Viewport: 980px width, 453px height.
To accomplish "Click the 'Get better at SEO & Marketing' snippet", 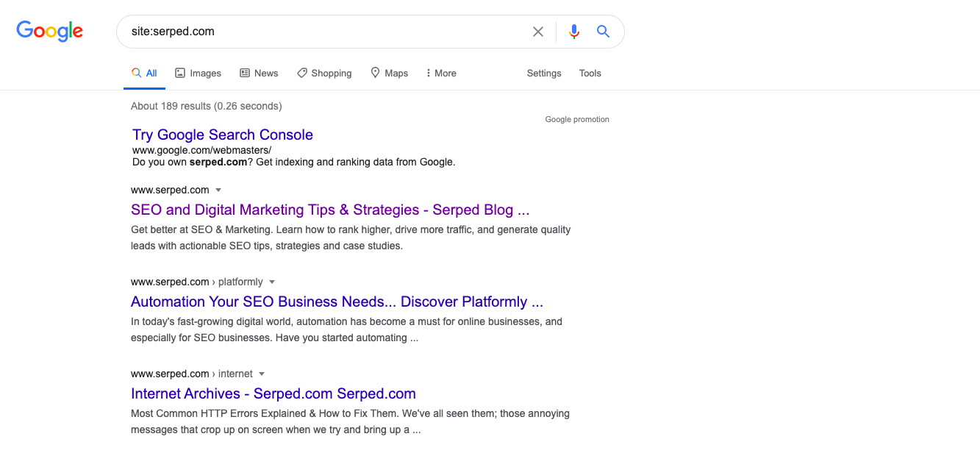I will 351,238.
